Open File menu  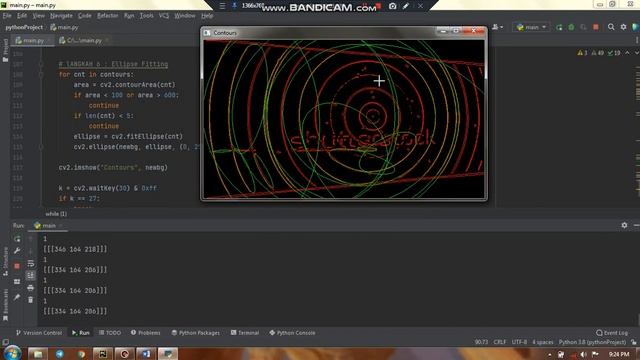7,16
